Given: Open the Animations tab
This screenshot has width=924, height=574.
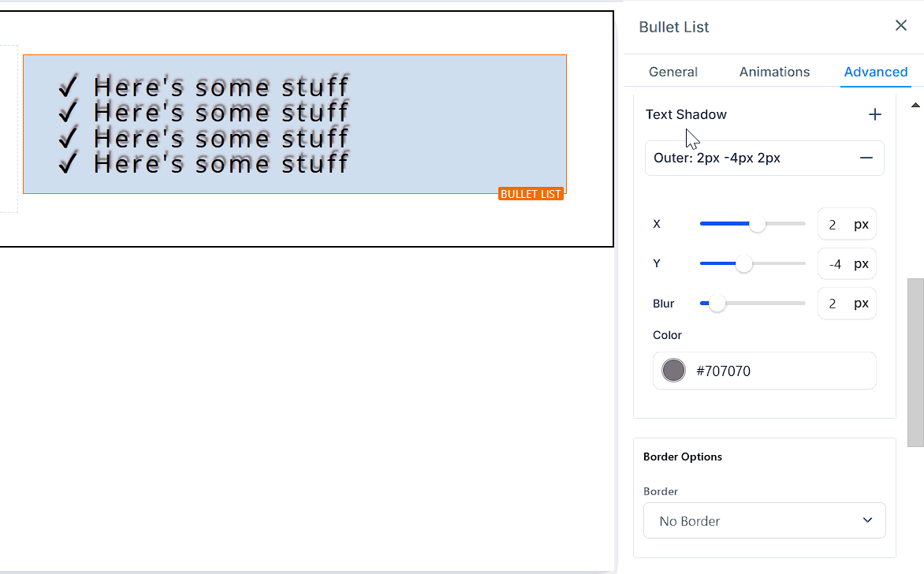Looking at the screenshot, I should tap(774, 72).
